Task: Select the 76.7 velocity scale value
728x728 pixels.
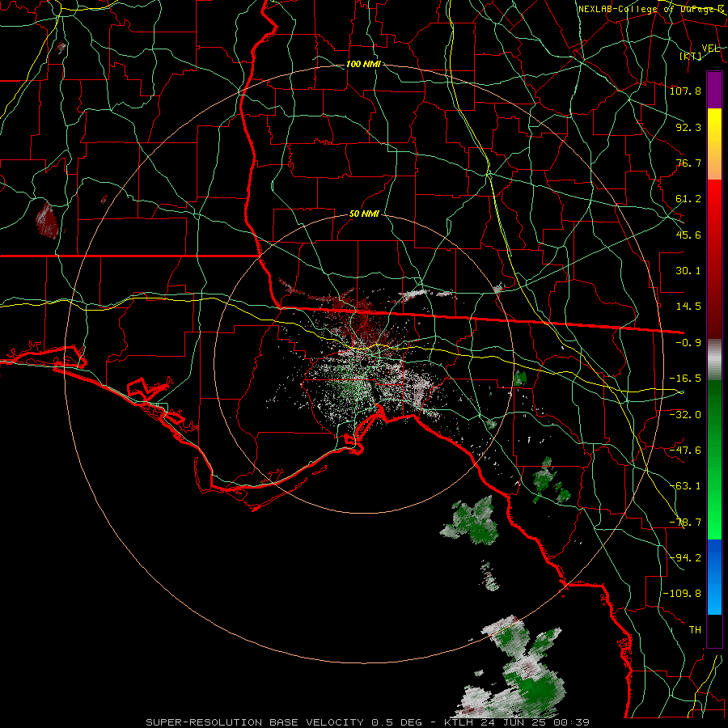Action: (x=688, y=163)
